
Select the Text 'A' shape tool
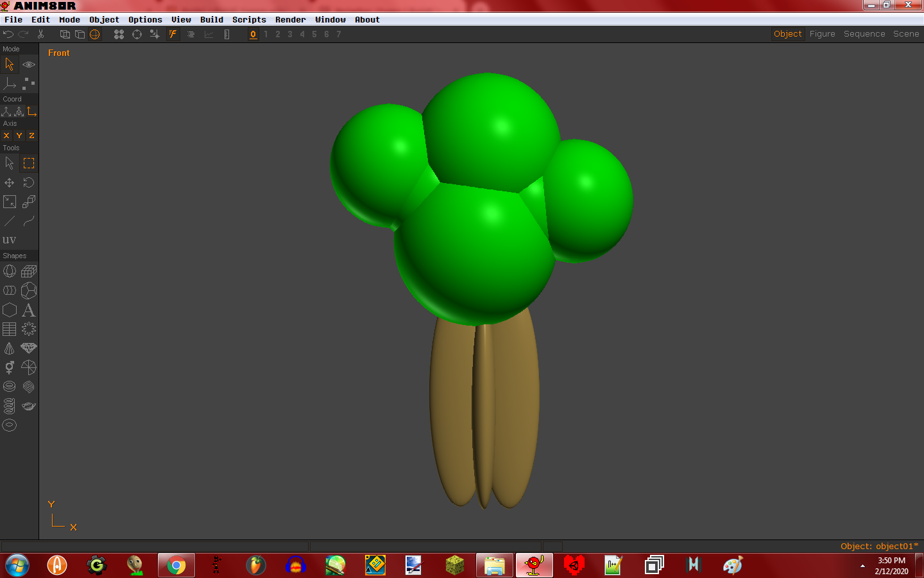pyautogui.click(x=29, y=310)
